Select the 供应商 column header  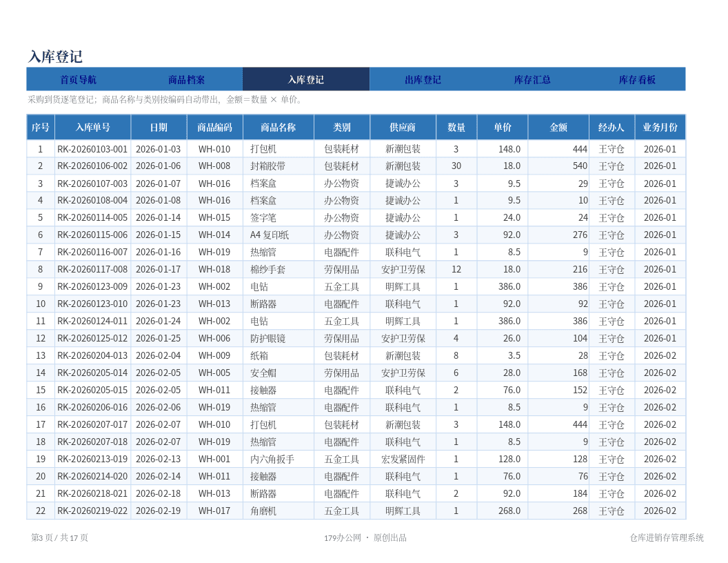pos(403,127)
